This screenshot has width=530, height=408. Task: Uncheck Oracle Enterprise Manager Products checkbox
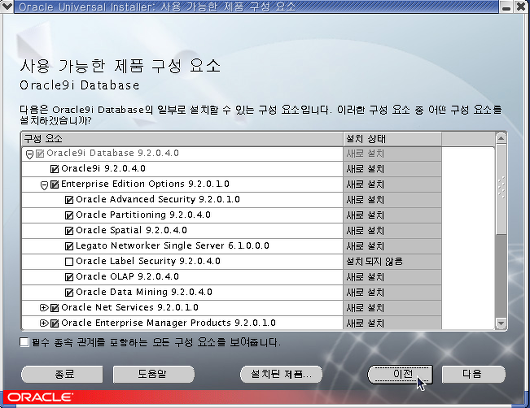(x=54, y=323)
